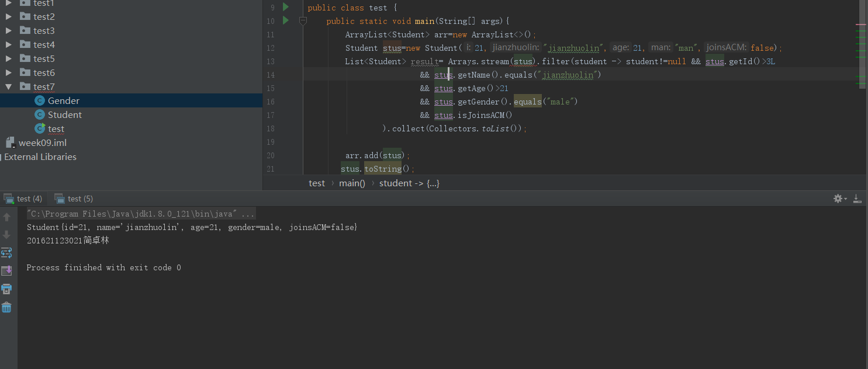868x369 pixels.
Task: Enable scroll to end of console output
Action: coord(6,271)
